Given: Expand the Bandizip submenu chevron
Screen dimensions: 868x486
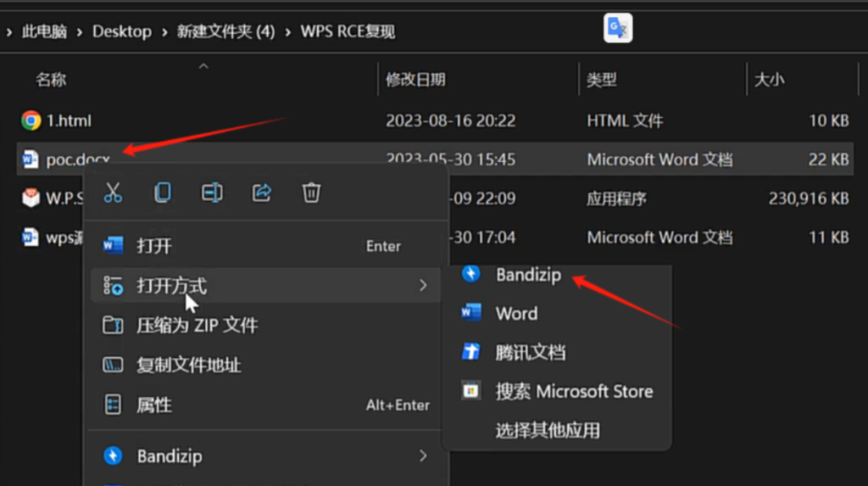Looking at the screenshot, I should point(423,455).
